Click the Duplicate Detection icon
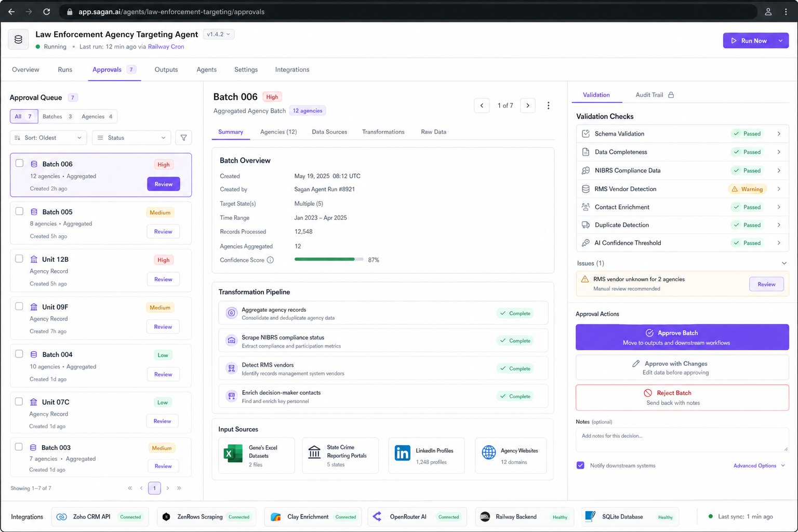 coord(586,225)
